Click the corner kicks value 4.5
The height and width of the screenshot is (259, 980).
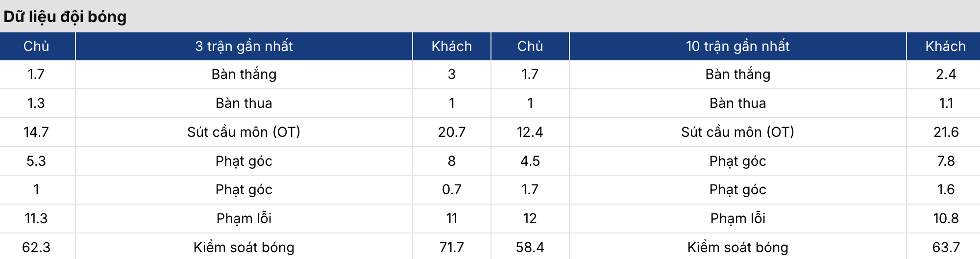coord(530,161)
